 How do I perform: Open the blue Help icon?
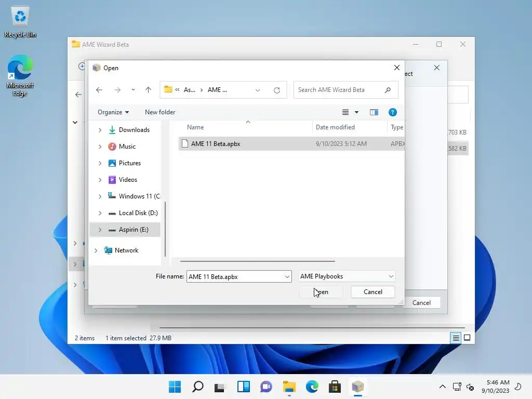click(393, 112)
